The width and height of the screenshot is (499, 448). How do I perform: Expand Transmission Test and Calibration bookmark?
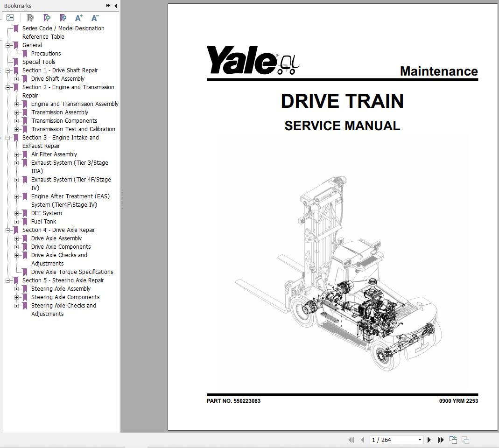click(x=16, y=129)
